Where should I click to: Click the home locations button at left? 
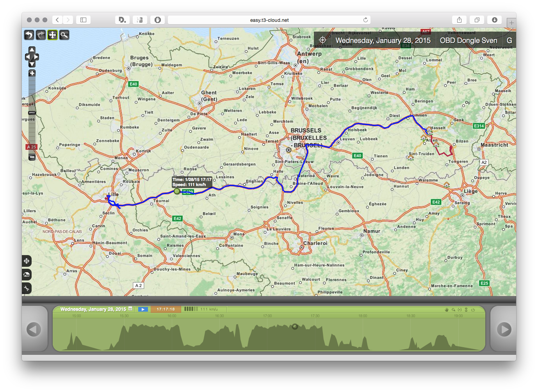[x=27, y=275]
